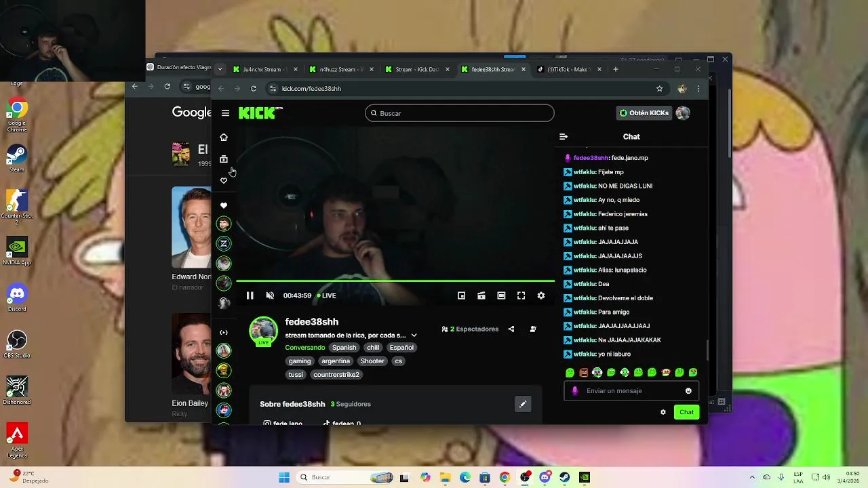Toggle theater mode in the player
868x488 pixels.
coord(501,296)
